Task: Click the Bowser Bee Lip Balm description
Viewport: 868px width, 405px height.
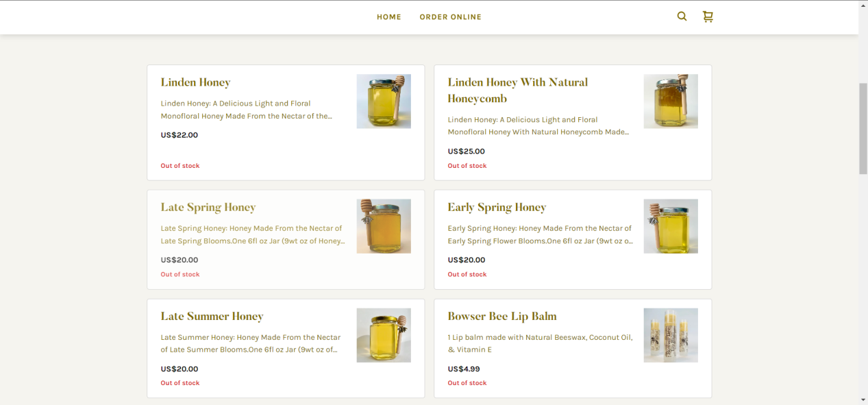Action: click(x=540, y=343)
